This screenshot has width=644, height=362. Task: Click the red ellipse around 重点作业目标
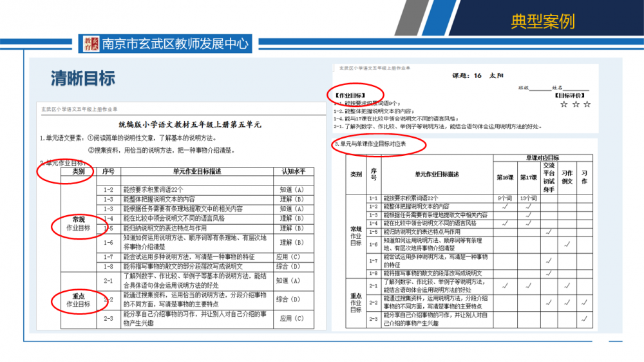coord(79,300)
